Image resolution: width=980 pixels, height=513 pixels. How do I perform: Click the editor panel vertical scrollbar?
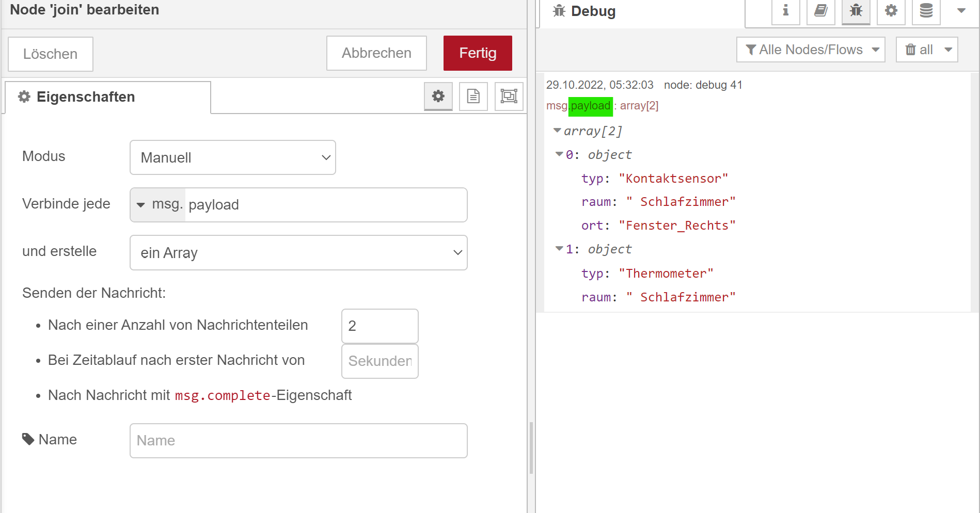tap(531, 448)
